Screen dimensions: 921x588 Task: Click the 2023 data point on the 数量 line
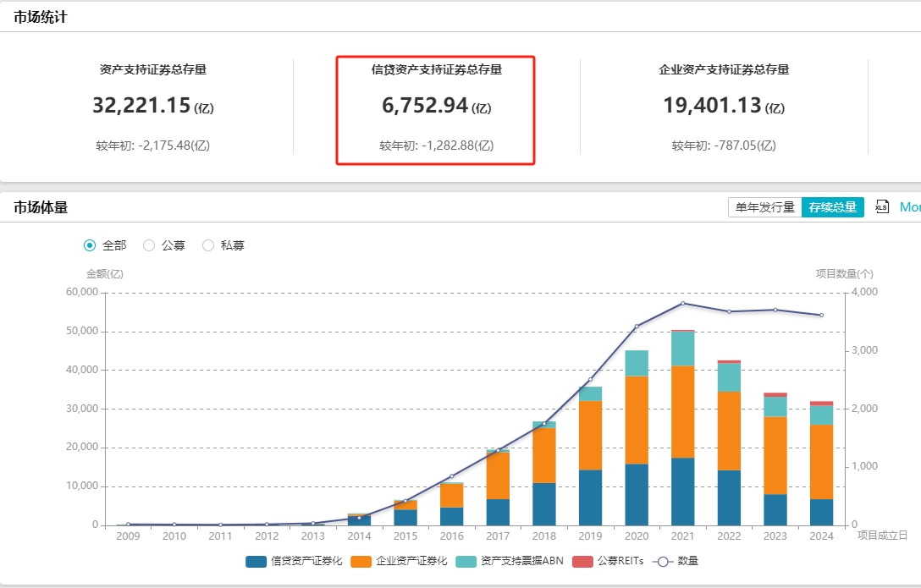(x=775, y=310)
